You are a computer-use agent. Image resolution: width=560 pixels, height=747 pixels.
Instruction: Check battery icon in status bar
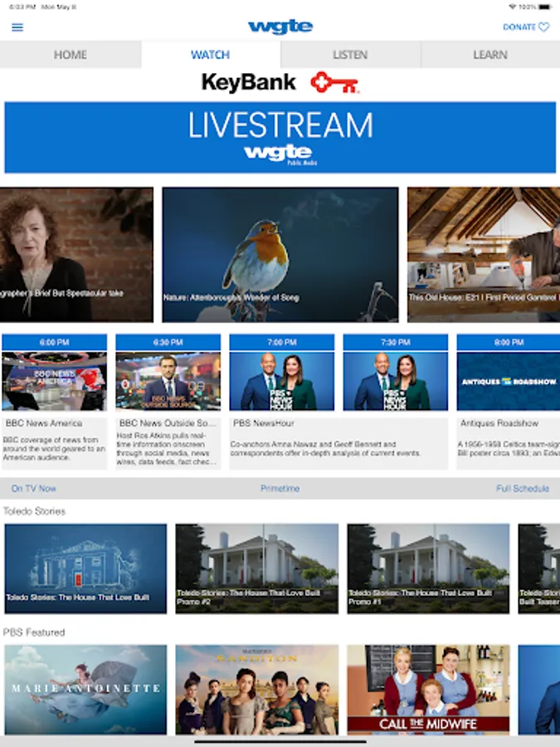pyautogui.click(x=546, y=7)
